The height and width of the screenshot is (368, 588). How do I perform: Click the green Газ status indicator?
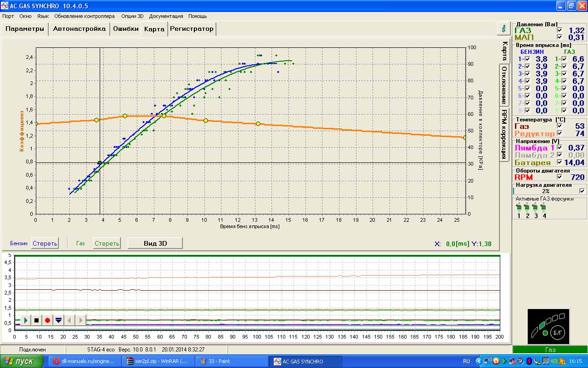point(550,350)
